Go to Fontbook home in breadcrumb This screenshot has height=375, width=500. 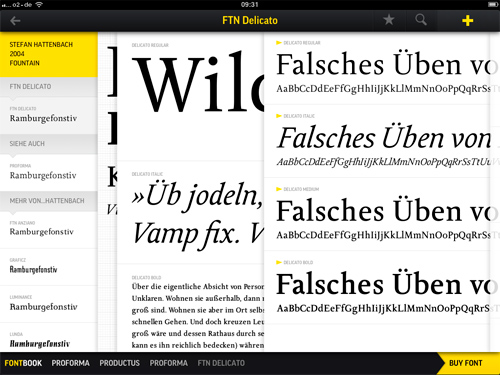click(x=23, y=363)
